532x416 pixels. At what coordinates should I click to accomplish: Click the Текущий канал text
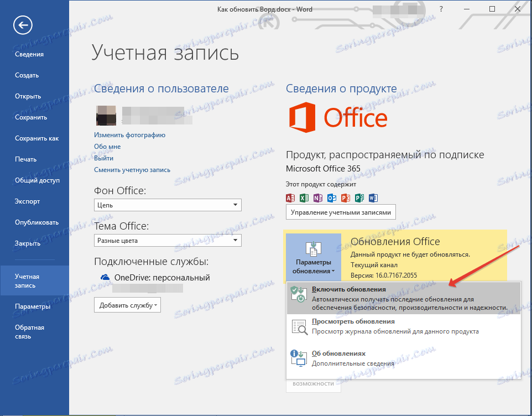(x=374, y=265)
